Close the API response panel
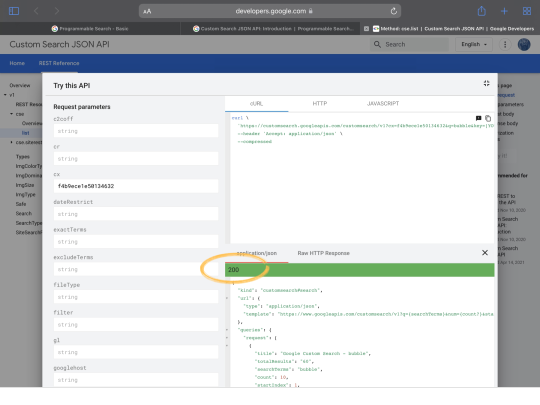The width and height of the screenshot is (540, 405). pos(485,253)
